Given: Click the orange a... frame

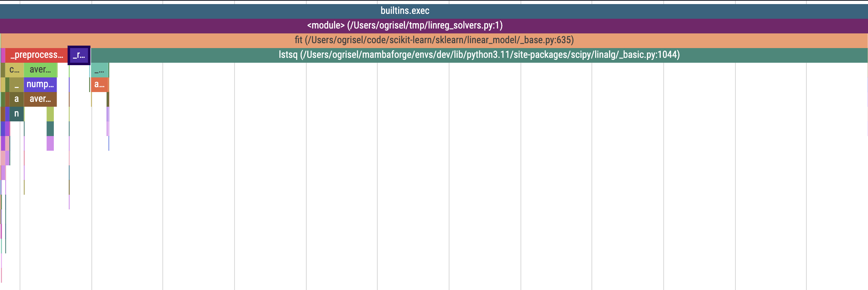Looking at the screenshot, I should click(x=100, y=84).
